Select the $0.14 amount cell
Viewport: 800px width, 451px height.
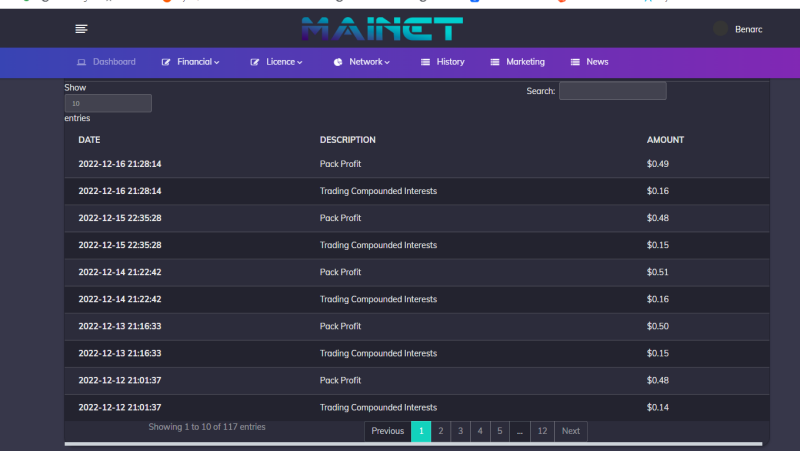(x=658, y=407)
